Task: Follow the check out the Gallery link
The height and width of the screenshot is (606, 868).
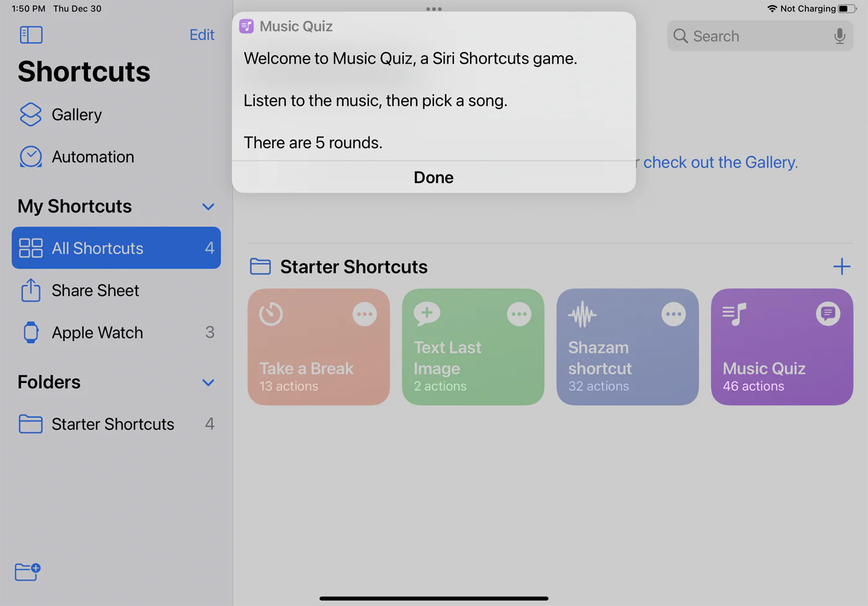Action: (x=720, y=162)
